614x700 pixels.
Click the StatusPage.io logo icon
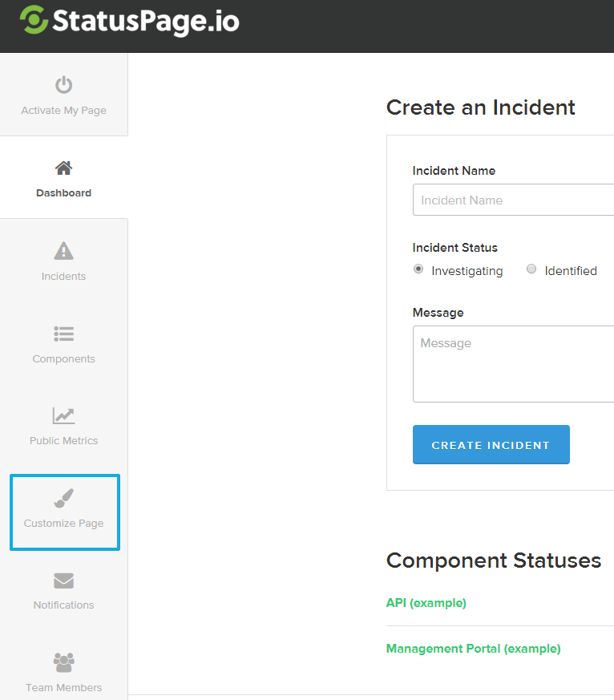point(34,20)
